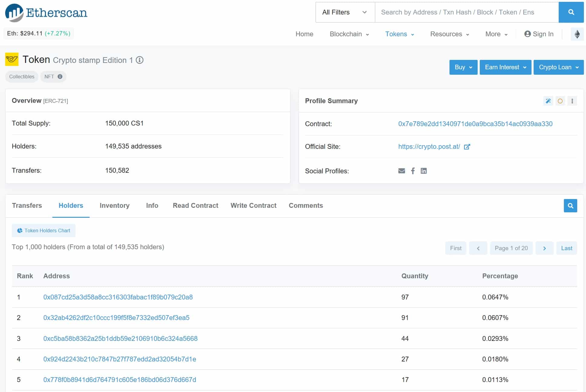Open the external link icon beside Official Site

tap(467, 147)
